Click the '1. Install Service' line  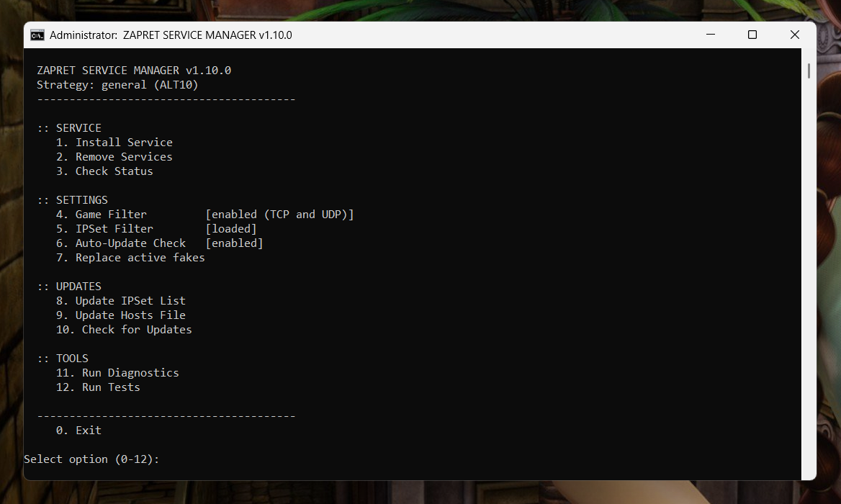[114, 142]
